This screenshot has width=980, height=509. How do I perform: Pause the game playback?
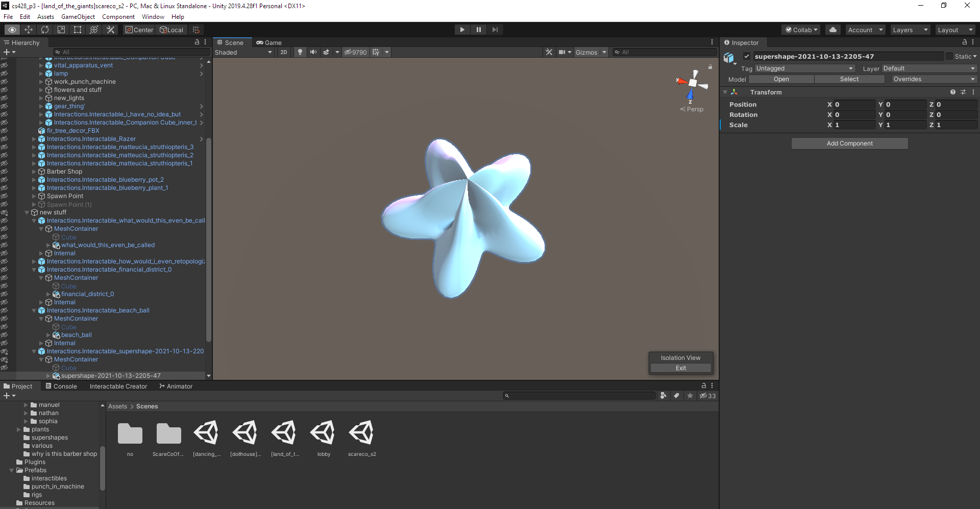point(478,30)
